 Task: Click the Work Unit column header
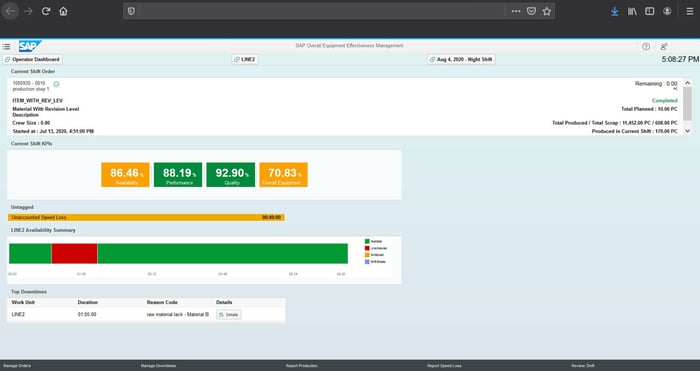click(x=23, y=302)
